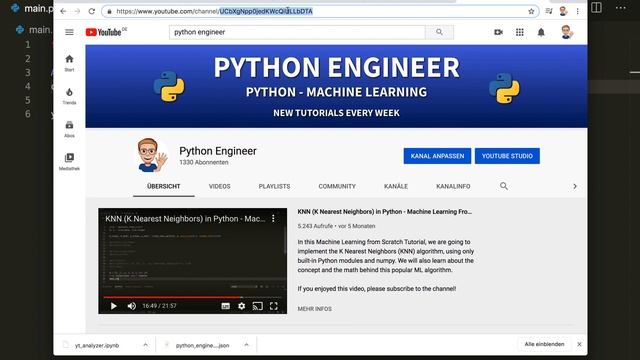The height and width of the screenshot is (360, 640).
Task: Click the YOUTUBE STUDIO button
Action: [x=507, y=156]
